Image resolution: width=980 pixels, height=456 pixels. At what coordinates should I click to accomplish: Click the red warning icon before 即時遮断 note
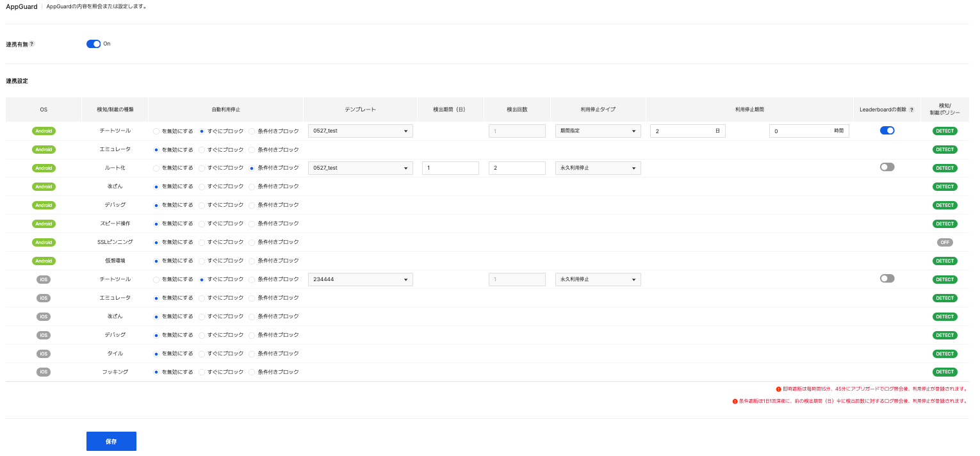[x=778, y=389]
